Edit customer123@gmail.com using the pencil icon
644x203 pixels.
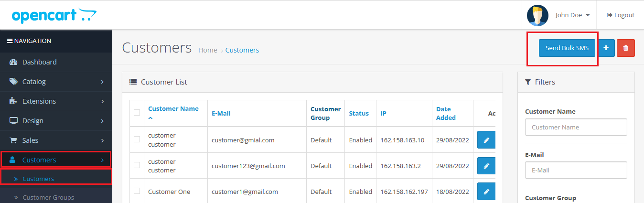click(x=486, y=166)
